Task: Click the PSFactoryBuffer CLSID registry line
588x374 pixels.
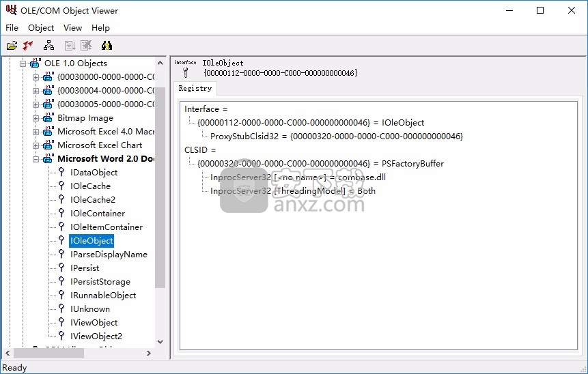Action: (320, 163)
